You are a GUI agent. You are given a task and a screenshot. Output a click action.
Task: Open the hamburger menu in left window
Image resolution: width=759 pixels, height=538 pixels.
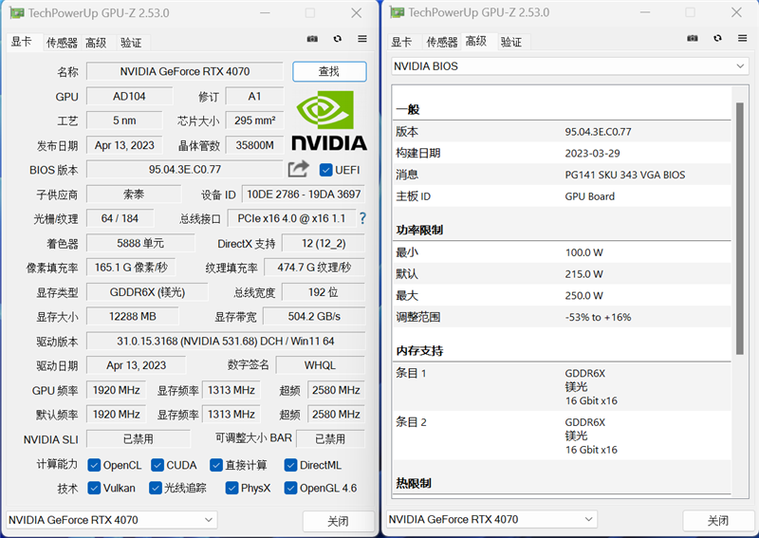[x=362, y=39]
